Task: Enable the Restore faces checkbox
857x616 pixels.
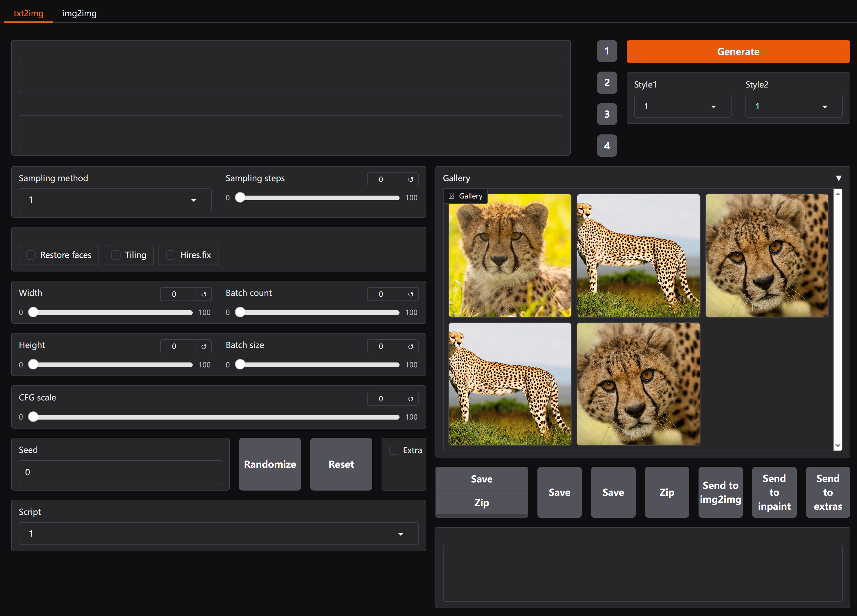Action: click(x=31, y=255)
